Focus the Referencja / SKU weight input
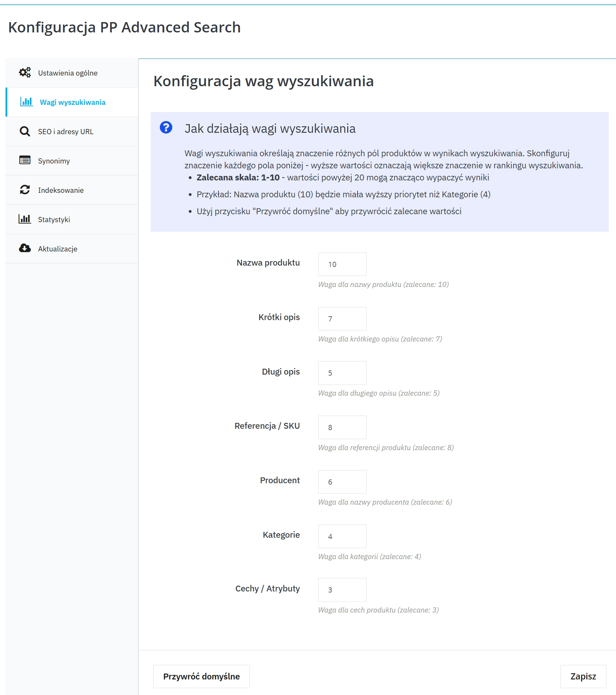 (342, 427)
